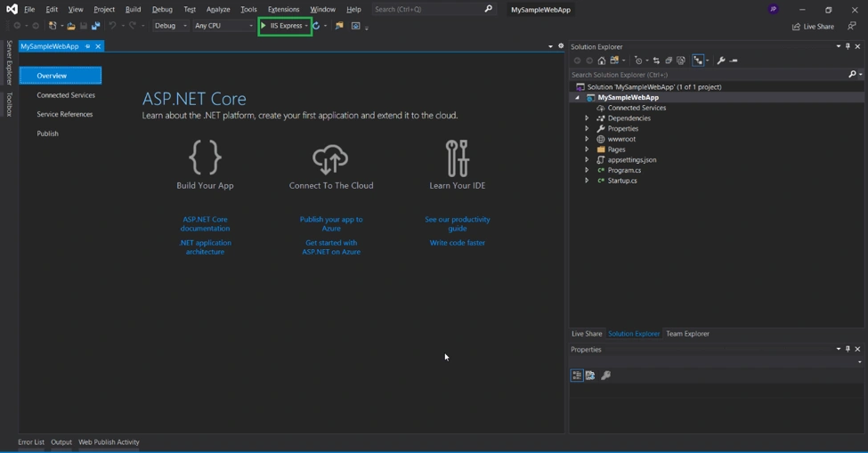This screenshot has height=453, width=868.
Task: Open .NET application architecture link
Action: pyautogui.click(x=205, y=247)
